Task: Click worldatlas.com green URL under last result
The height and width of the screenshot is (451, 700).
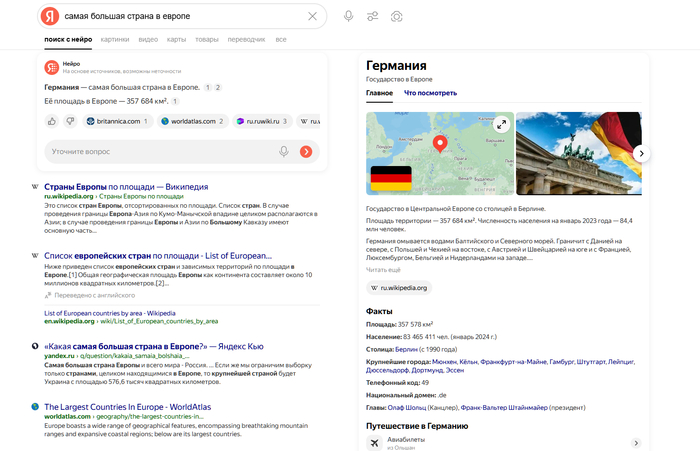Action: [67, 417]
